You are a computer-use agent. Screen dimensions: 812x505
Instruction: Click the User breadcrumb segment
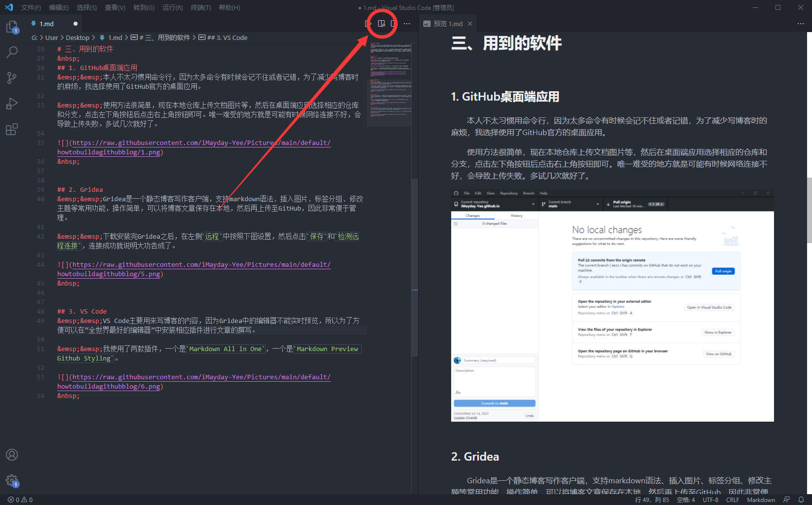click(x=52, y=37)
